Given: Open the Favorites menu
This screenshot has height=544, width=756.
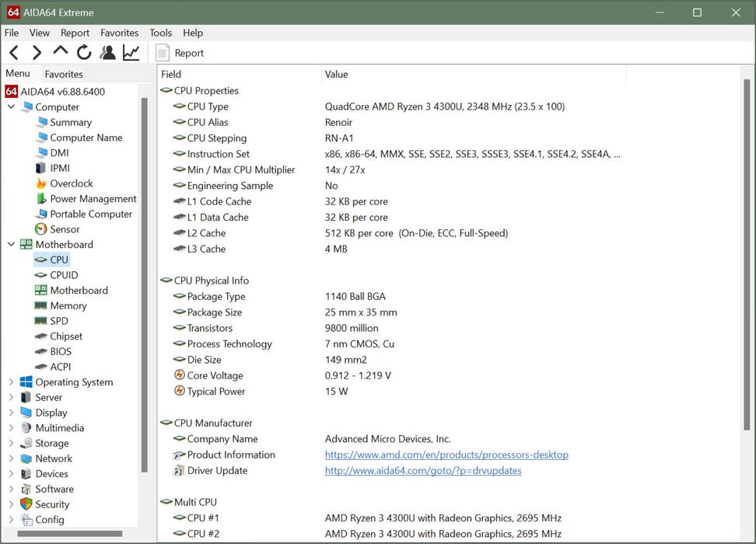Looking at the screenshot, I should tap(119, 33).
